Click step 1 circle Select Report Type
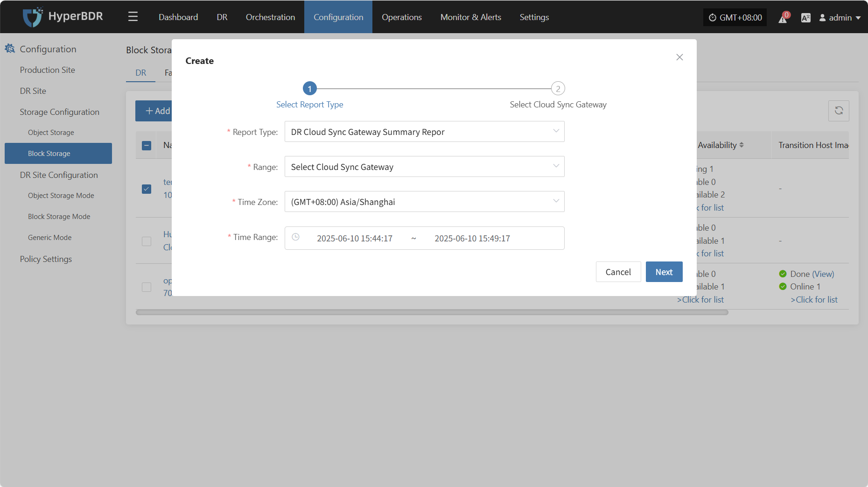 pos(310,88)
